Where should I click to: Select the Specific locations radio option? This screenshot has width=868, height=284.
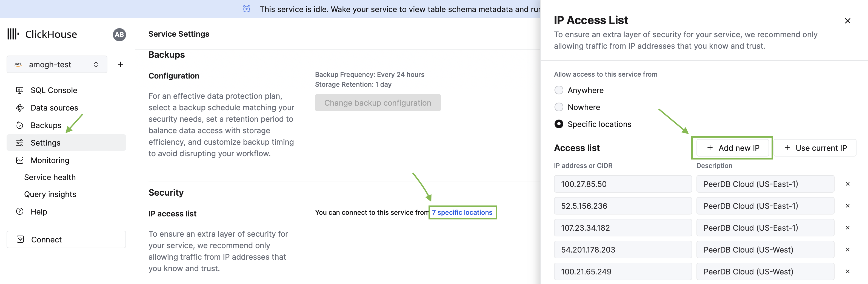click(x=559, y=124)
